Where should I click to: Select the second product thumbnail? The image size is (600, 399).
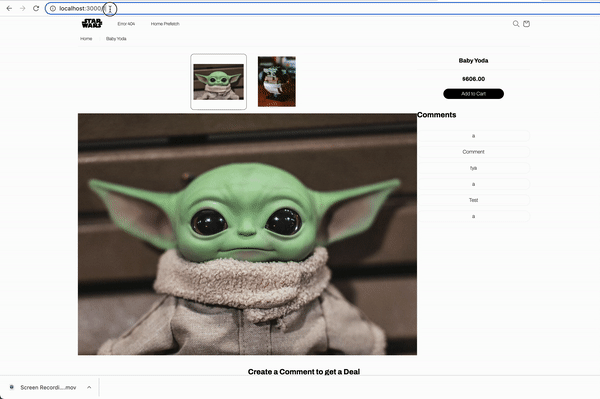[x=277, y=81]
